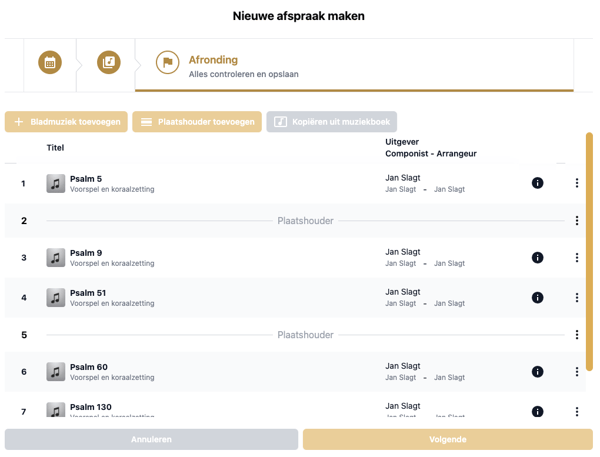The width and height of the screenshot is (600, 457).
Task: Proceed with the Volgende button
Action: [447, 439]
